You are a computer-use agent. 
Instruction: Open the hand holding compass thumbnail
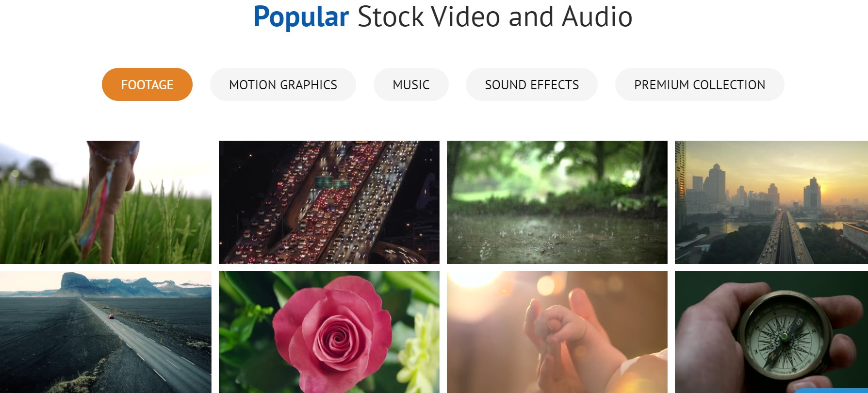(x=771, y=332)
